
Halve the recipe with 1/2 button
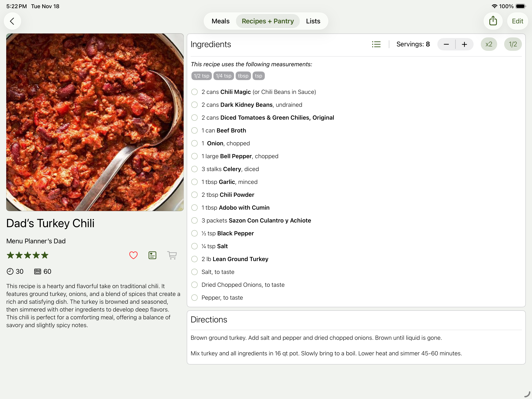[x=513, y=44]
